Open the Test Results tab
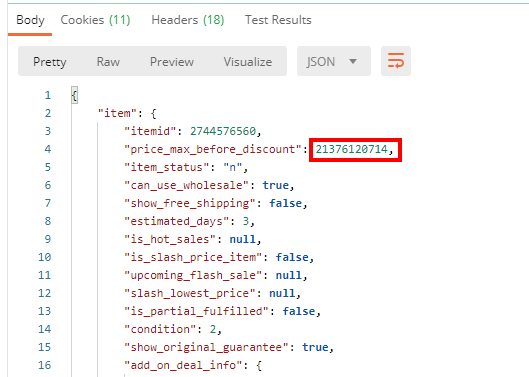 click(x=278, y=20)
